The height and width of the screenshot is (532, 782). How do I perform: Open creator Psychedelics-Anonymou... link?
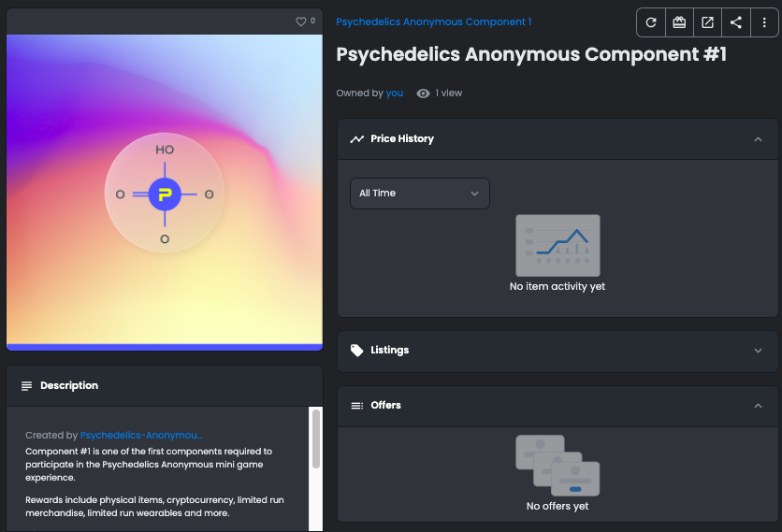(x=141, y=436)
